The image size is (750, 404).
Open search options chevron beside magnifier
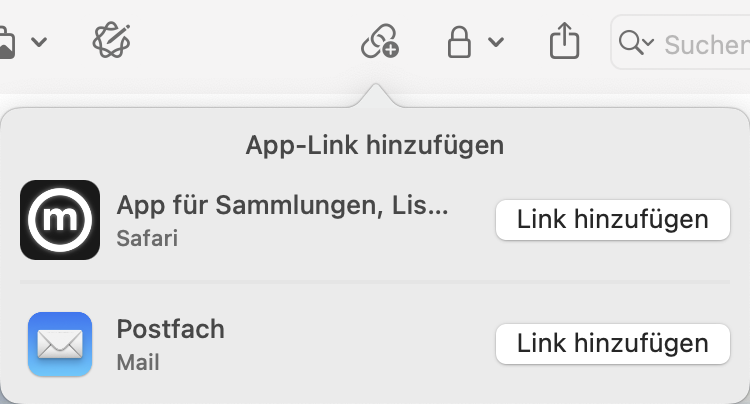pos(648,42)
